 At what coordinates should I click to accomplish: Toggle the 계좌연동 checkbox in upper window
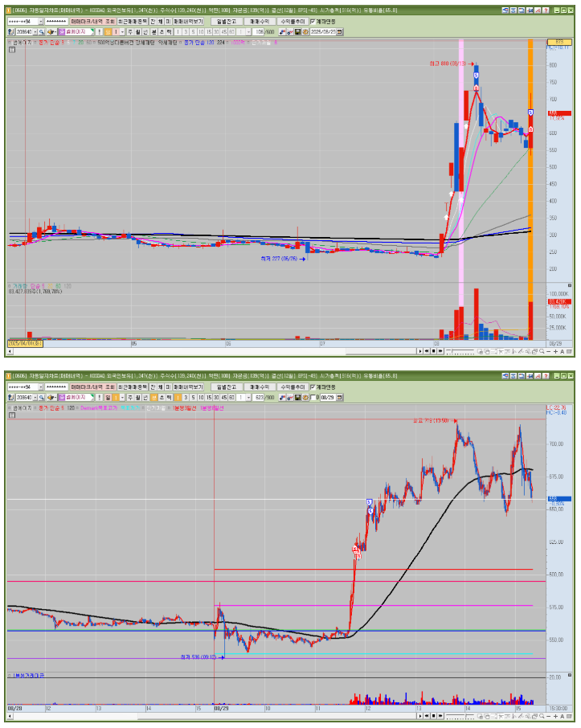(313, 22)
